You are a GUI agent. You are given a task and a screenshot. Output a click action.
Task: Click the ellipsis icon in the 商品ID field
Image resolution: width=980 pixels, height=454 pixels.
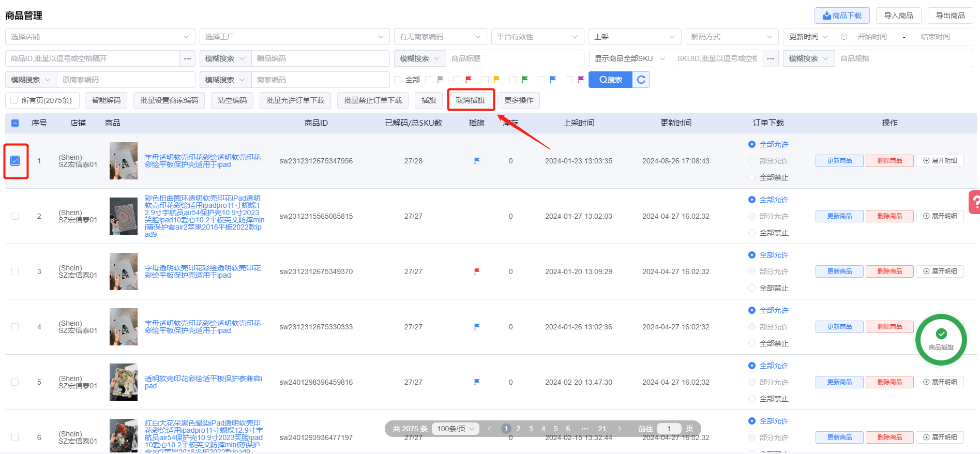tap(187, 58)
